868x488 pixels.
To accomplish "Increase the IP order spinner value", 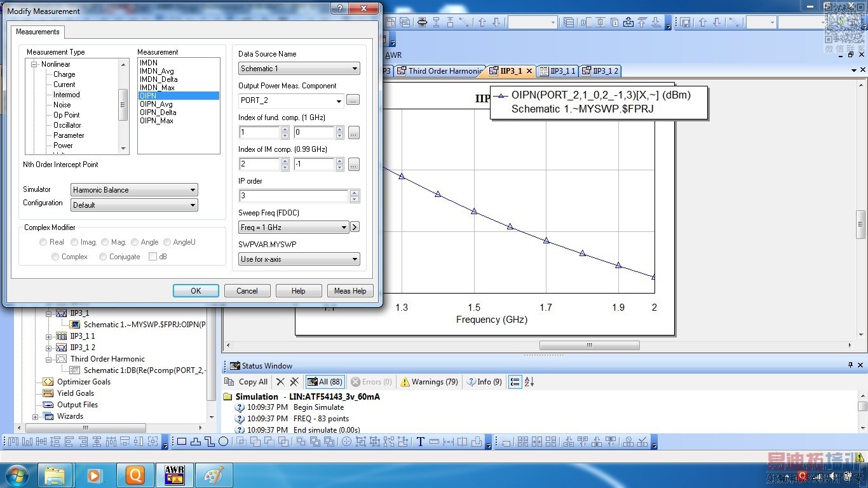I will coord(355,193).
